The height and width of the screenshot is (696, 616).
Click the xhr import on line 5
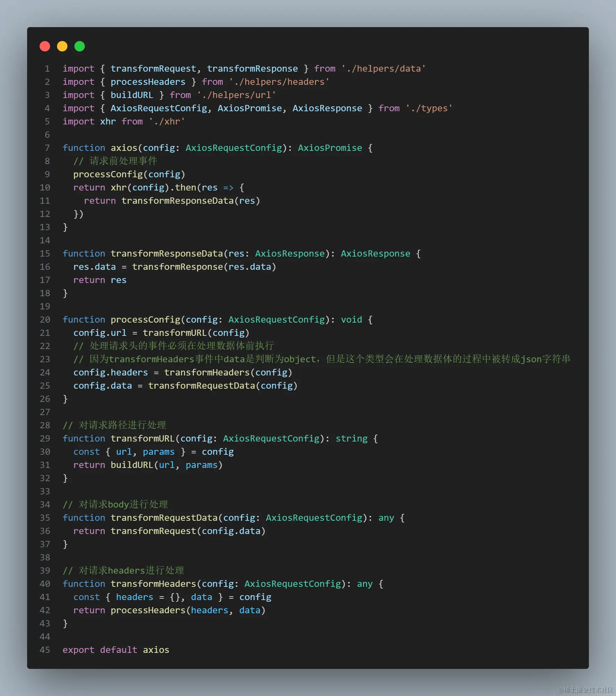click(108, 121)
